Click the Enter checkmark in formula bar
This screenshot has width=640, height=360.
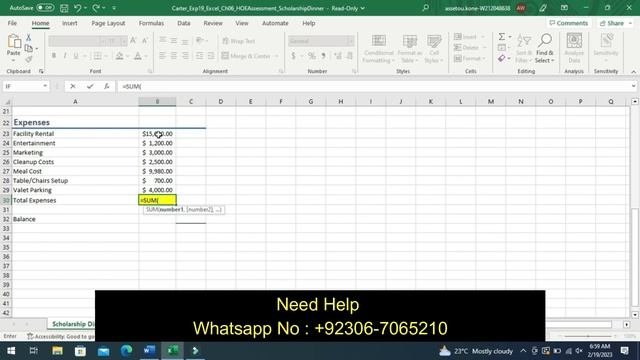click(x=90, y=86)
